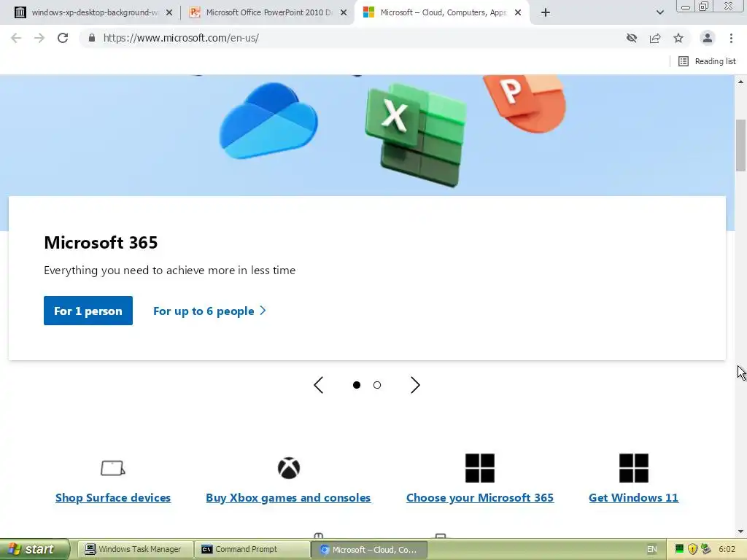Open the user profile avatar icon
The image size is (747, 560).
(x=708, y=38)
